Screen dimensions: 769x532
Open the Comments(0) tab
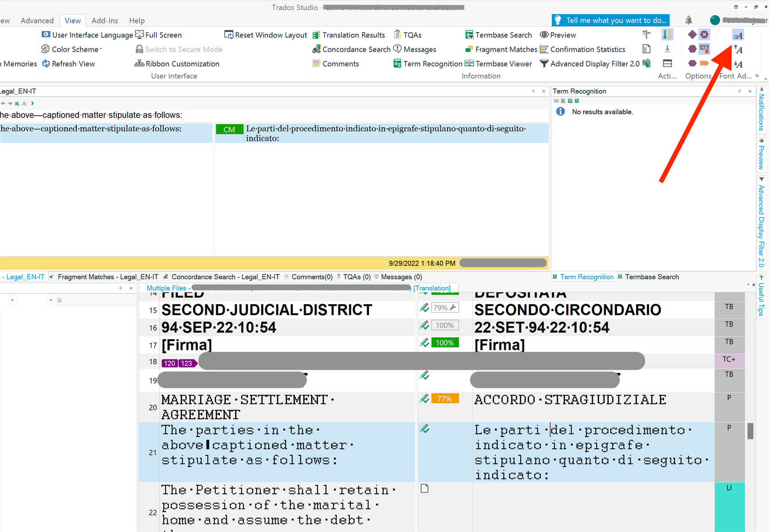tap(308, 277)
